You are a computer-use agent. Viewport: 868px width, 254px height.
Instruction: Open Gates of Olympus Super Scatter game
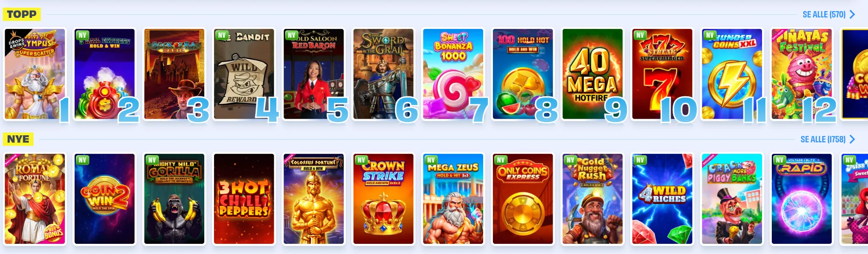tap(35, 74)
